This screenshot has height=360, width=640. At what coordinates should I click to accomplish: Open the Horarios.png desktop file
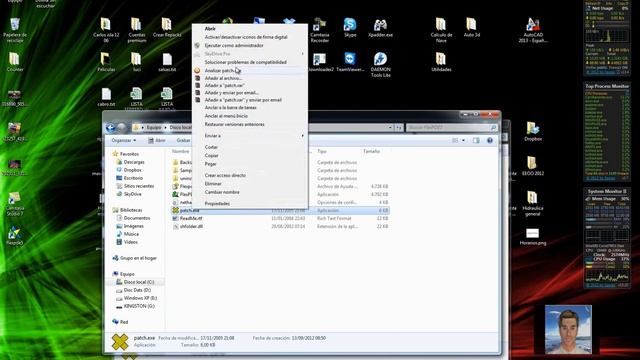click(x=533, y=237)
